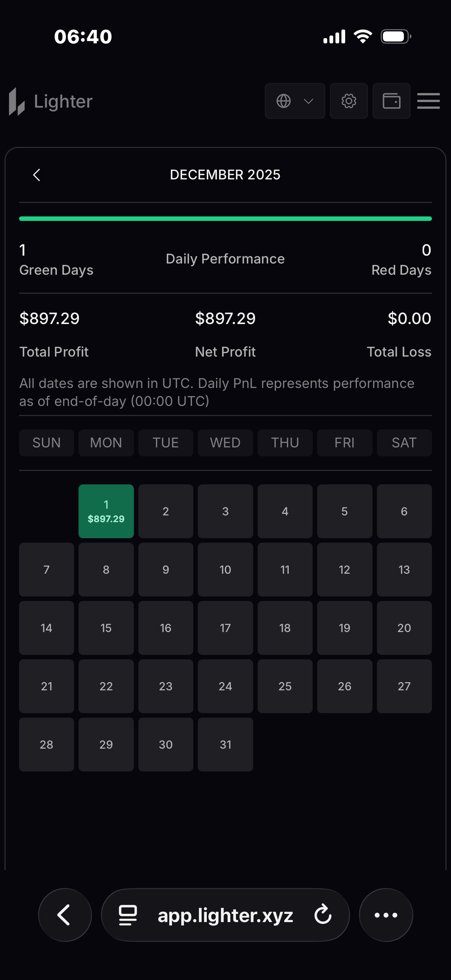Tap the SAT weekday header
Image resolution: width=451 pixels, height=980 pixels.
(404, 443)
